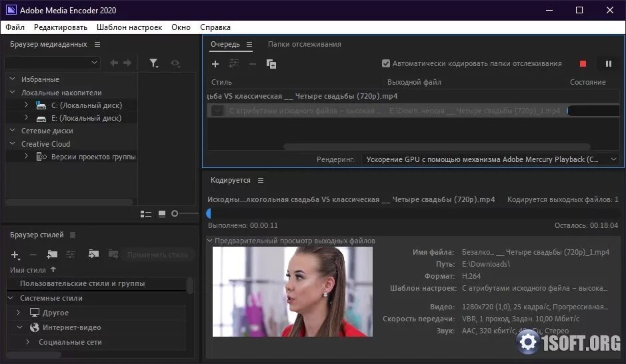Expand the E: (Локальный диск) node
Screen dimensions: 626x364
(x=26, y=118)
